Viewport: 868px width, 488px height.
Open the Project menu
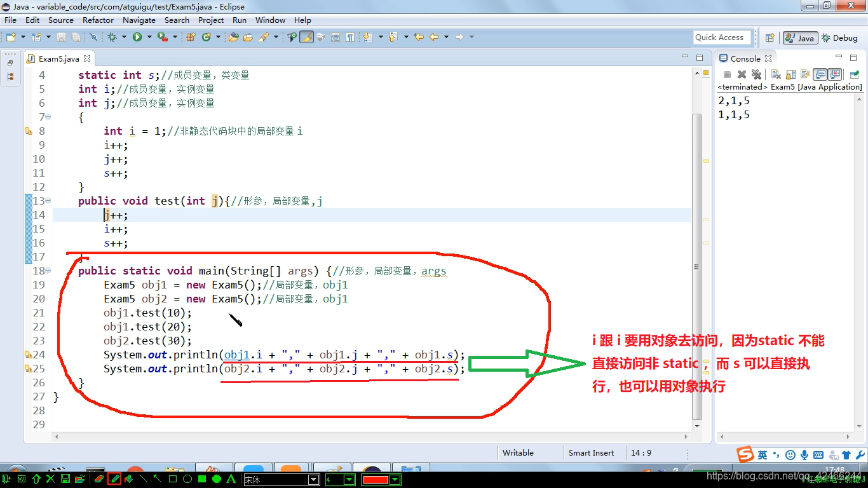click(x=211, y=20)
